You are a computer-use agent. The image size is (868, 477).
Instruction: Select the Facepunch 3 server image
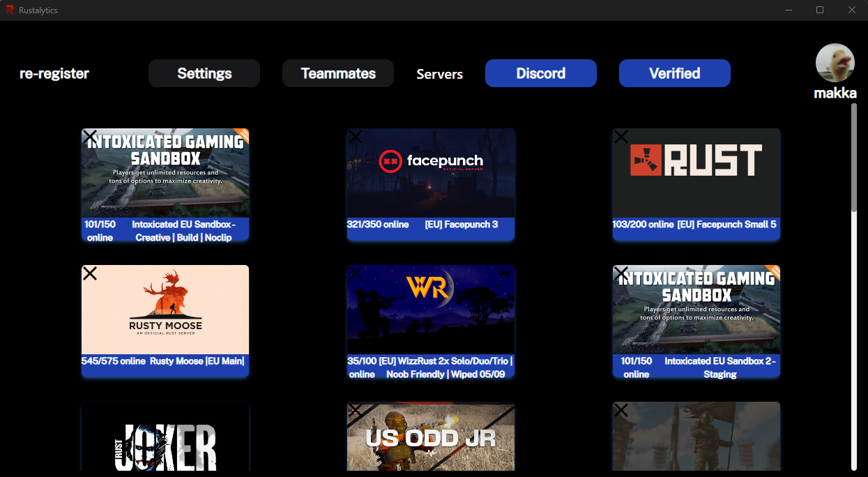pos(431,174)
